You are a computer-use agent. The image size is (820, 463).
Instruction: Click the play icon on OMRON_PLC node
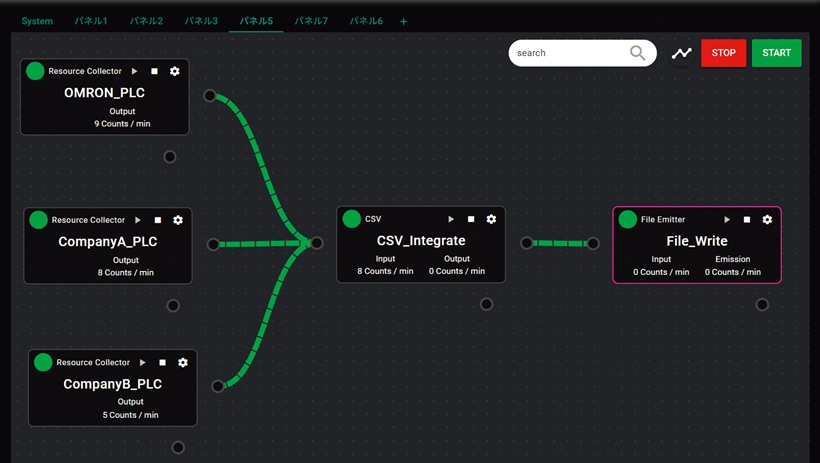pos(135,71)
